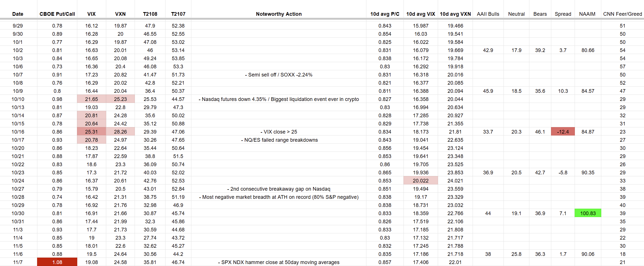Click the 10d avg P/C 0.865 cell
Screen dimensions: 644x266
(385, 172)
